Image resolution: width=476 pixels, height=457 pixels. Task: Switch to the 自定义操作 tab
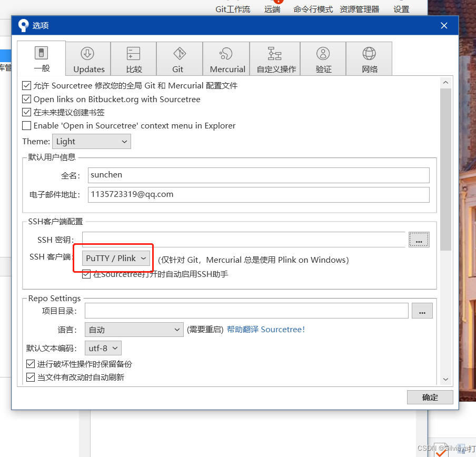click(x=275, y=59)
